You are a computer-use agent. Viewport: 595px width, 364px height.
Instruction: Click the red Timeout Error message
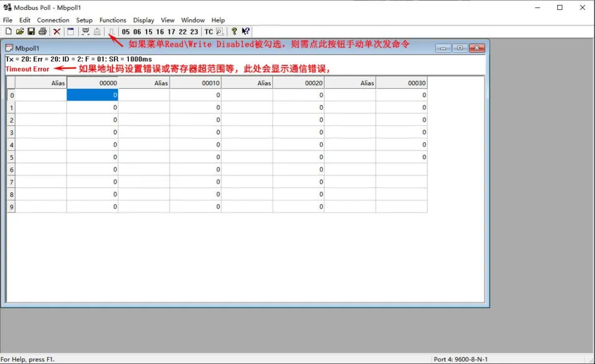tap(27, 69)
